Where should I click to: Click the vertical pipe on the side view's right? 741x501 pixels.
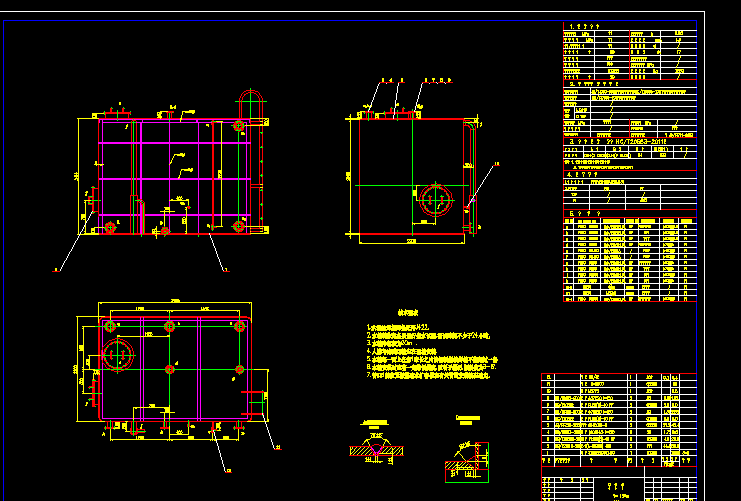point(471,175)
